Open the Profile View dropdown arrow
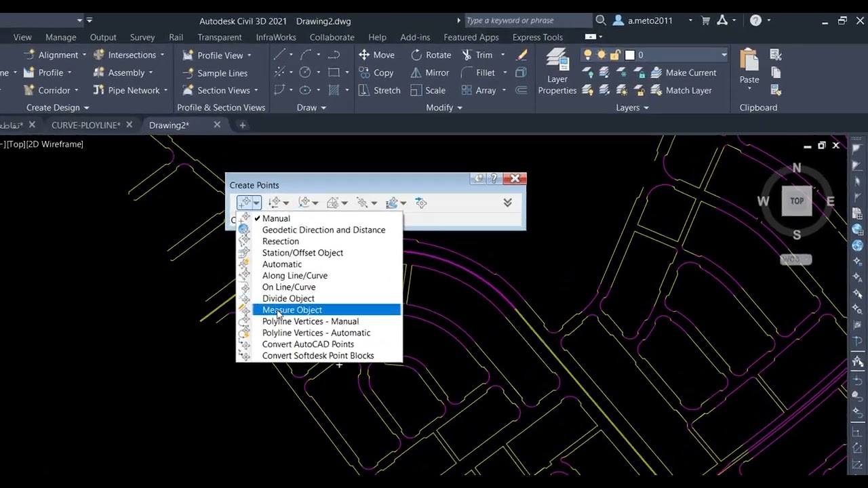The height and width of the screenshot is (488, 868). [249, 55]
